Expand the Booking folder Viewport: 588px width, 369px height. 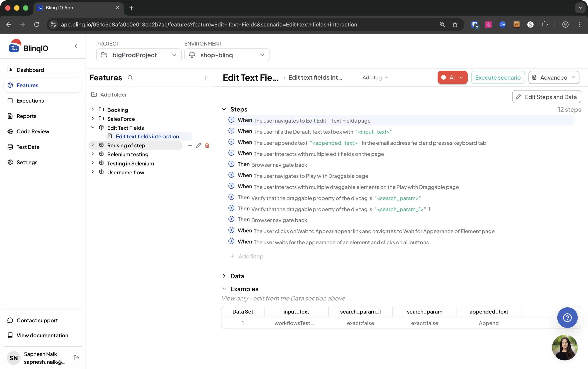[93, 110]
